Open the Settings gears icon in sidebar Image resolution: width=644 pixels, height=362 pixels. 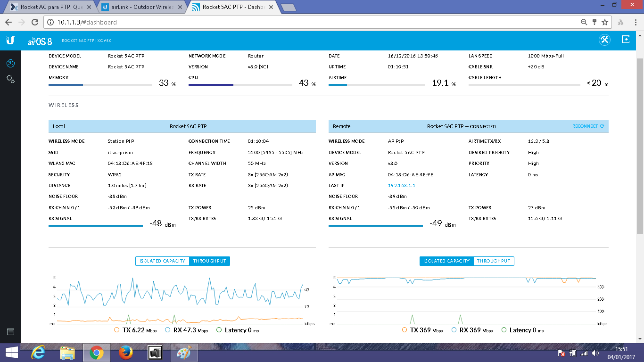point(10,79)
